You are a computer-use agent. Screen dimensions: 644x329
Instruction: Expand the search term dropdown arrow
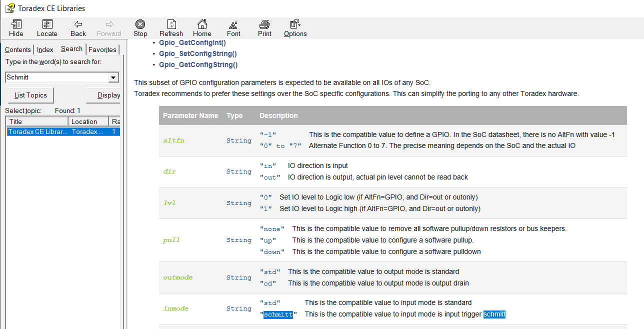coord(113,77)
